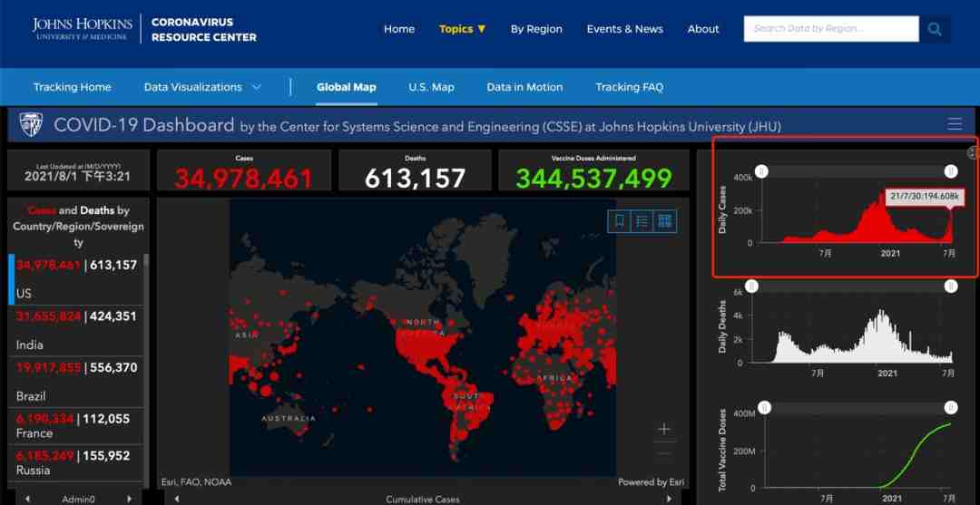Screen dimensions: 980x505
Task: Select Brazil row in country list
Action: pyautogui.click(x=76, y=382)
